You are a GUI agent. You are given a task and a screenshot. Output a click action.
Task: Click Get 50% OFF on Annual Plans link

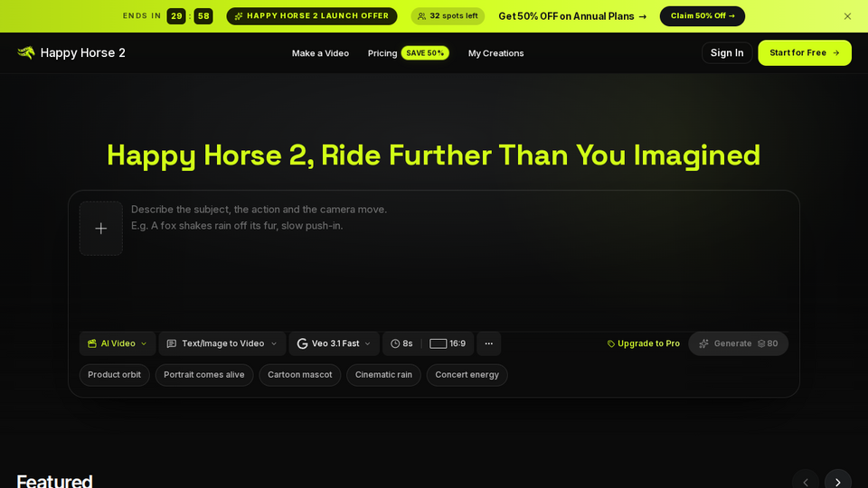pyautogui.click(x=572, y=16)
